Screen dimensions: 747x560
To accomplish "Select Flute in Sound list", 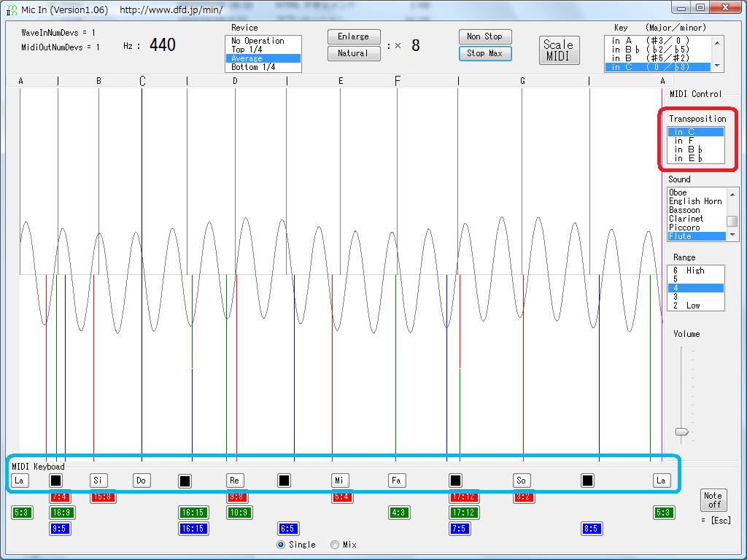I will [696, 236].
